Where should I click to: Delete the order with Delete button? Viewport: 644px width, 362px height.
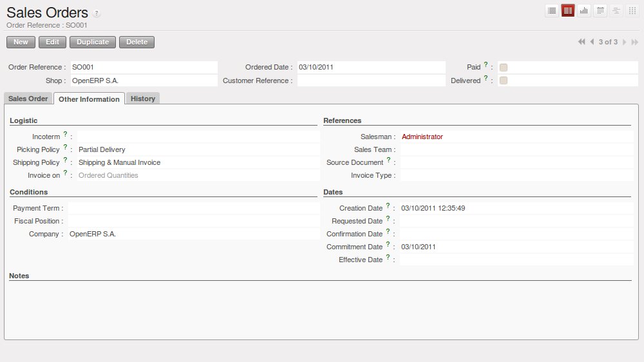pos(137,42)
